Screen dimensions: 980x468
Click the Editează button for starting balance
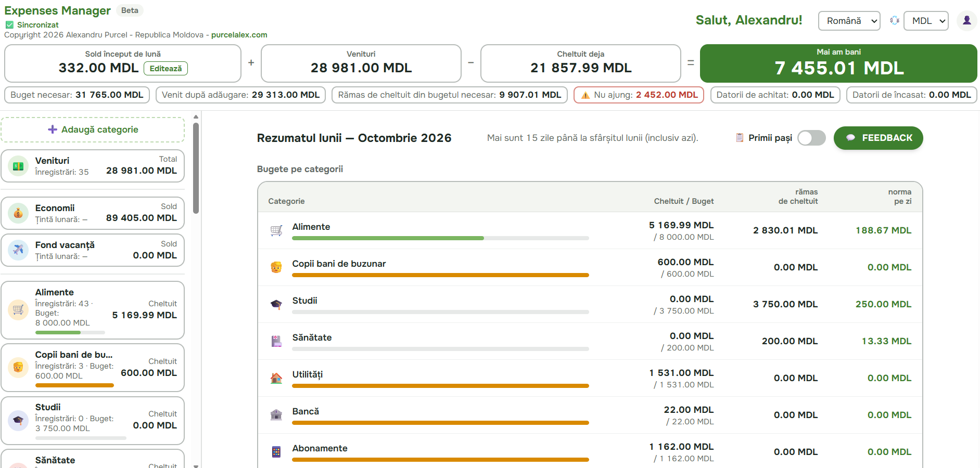(166, 69)
